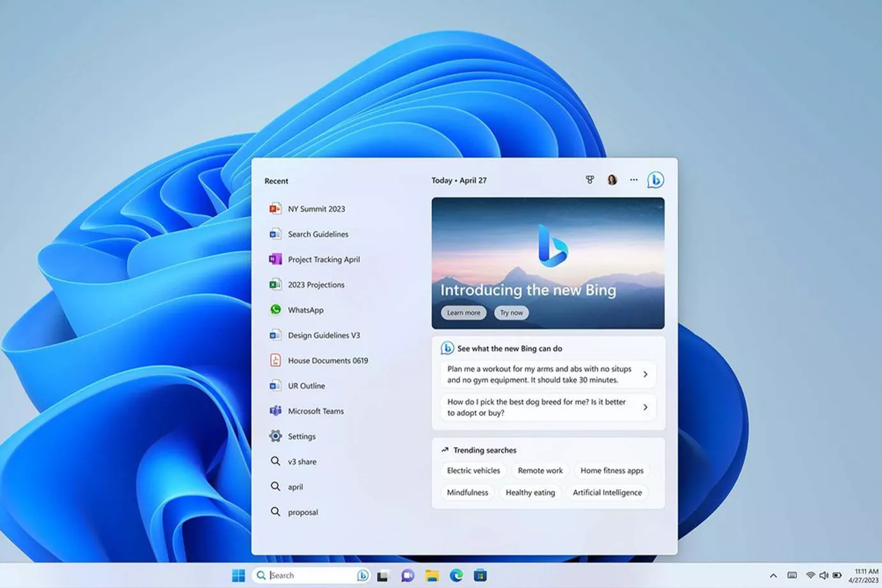Image resolution: width=882 pixels, height=588 pixels.
Task: Search trending topic Healthy eating
Action: click(x=530, y=492)
